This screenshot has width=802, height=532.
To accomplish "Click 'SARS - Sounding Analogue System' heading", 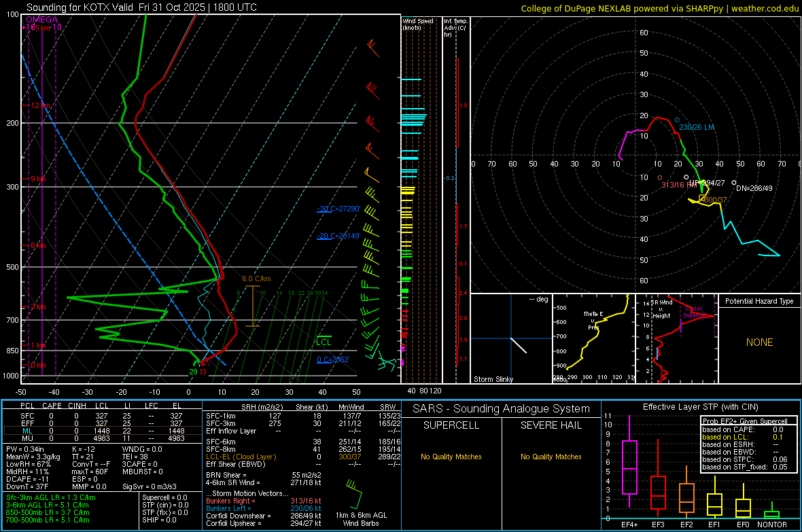I will [x=502, y=409].
